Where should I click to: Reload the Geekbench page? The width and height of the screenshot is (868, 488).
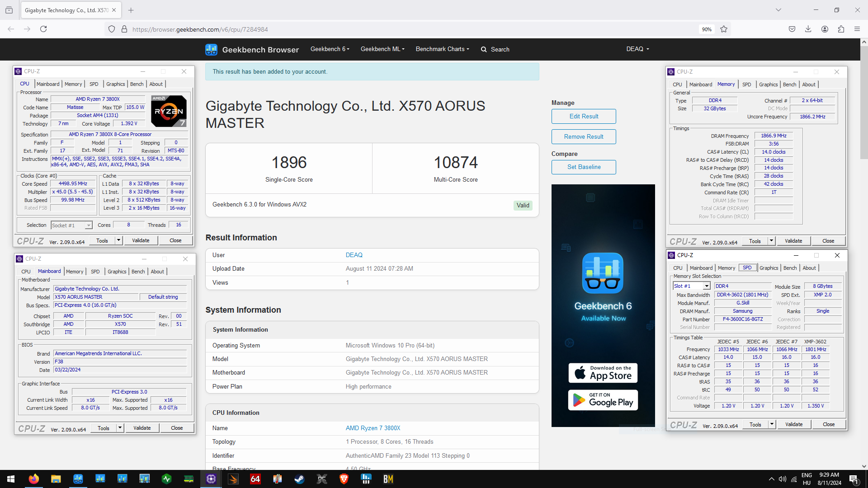(x=43, y=29)
